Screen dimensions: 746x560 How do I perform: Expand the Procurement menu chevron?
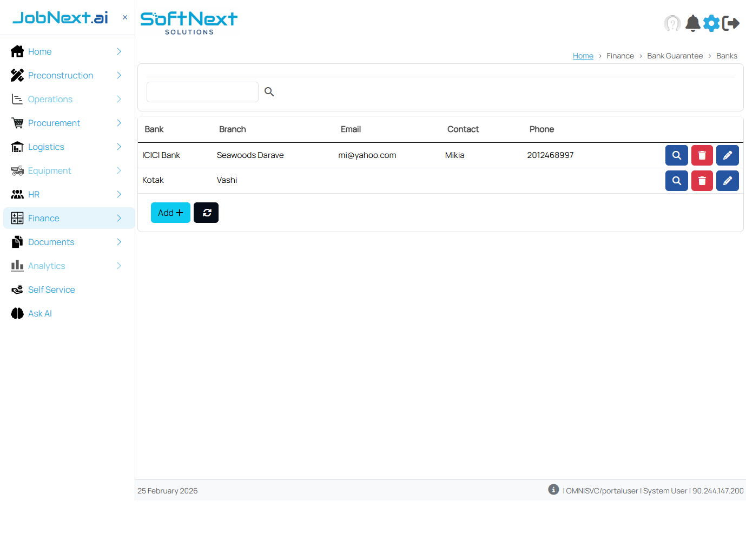(119, 123)
